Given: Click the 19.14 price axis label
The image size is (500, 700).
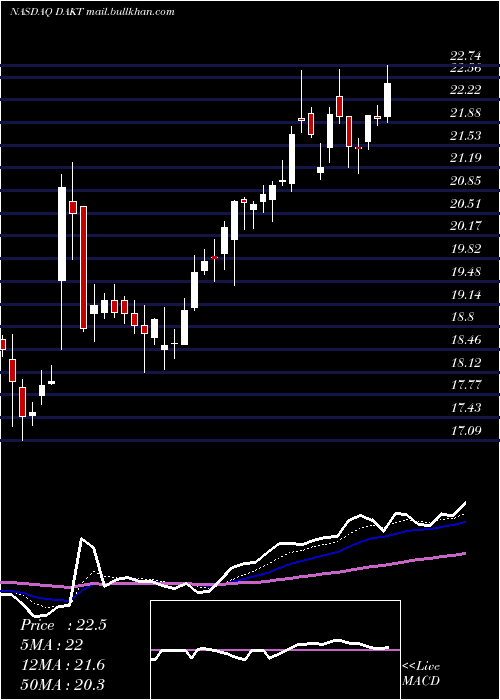Looking at the screenshot, I should coord(466,295).
